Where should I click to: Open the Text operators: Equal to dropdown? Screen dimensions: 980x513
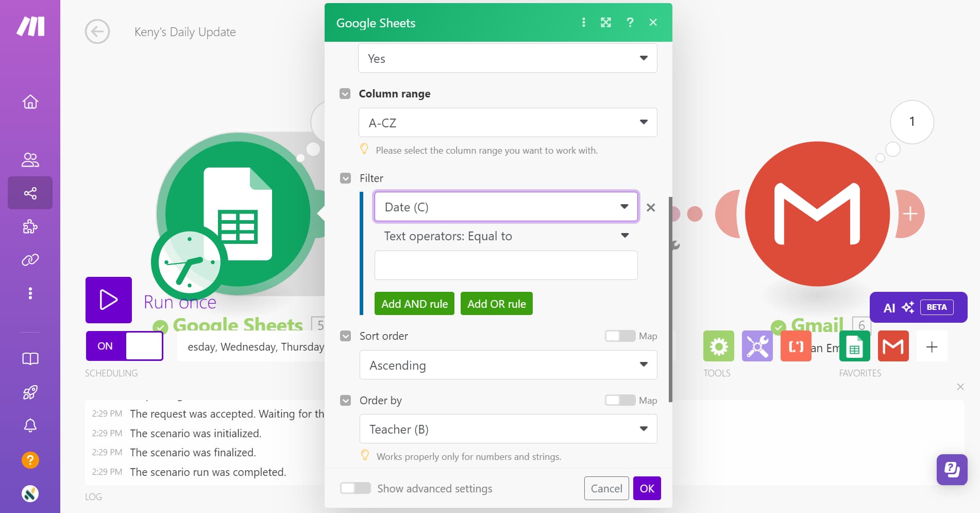(506, 236)
